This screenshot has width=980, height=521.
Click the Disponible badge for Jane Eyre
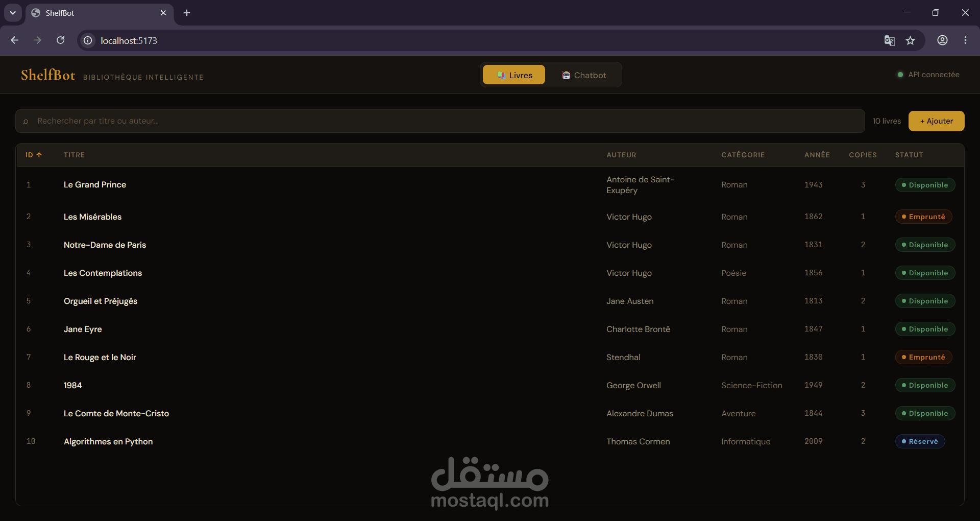(x=925, y=329)
